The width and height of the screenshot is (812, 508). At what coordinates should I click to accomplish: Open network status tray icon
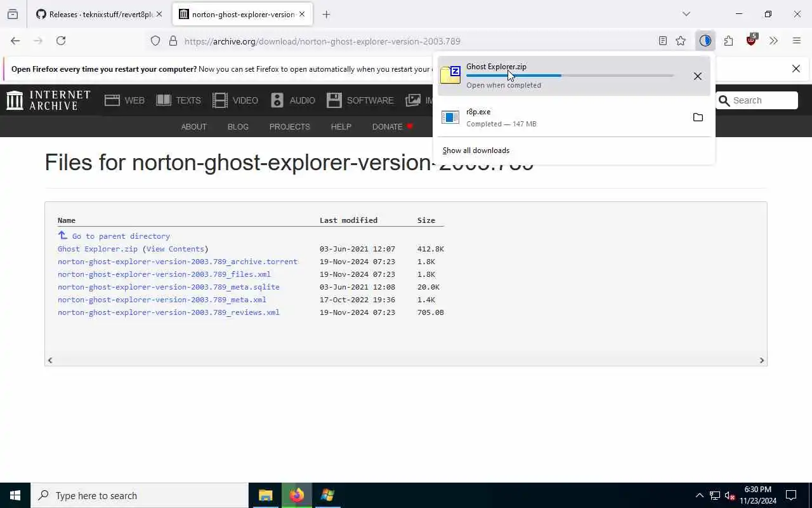[x=714, y=495]
